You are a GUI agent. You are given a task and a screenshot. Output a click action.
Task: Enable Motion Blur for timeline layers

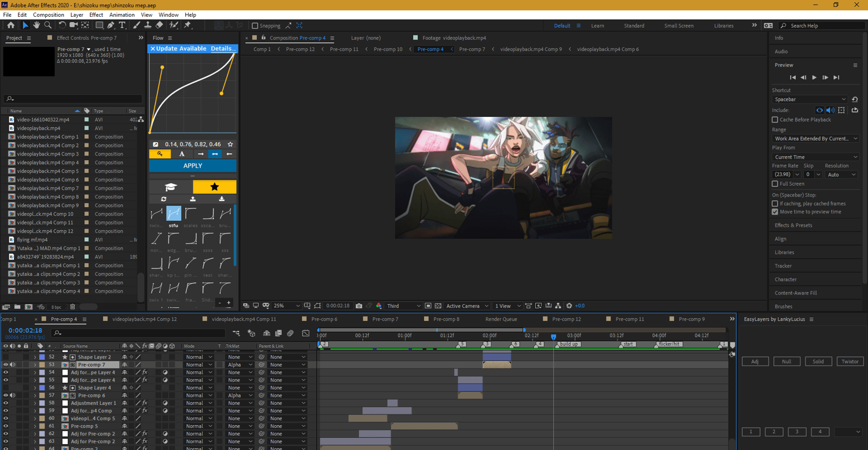tap(290, 333)
